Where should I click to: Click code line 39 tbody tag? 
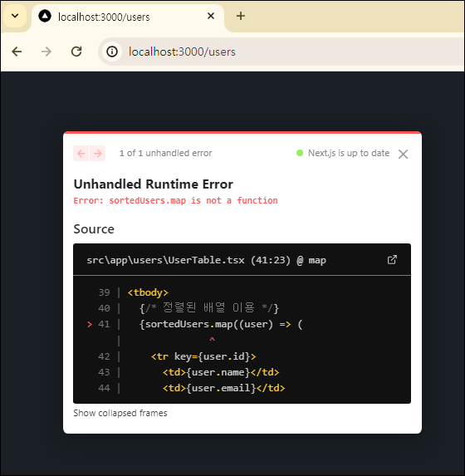148,292
